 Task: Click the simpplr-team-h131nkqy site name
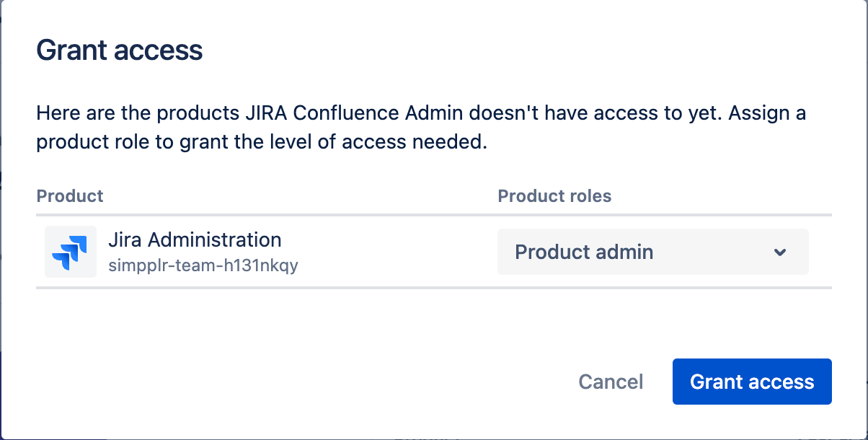coord(203,265)
